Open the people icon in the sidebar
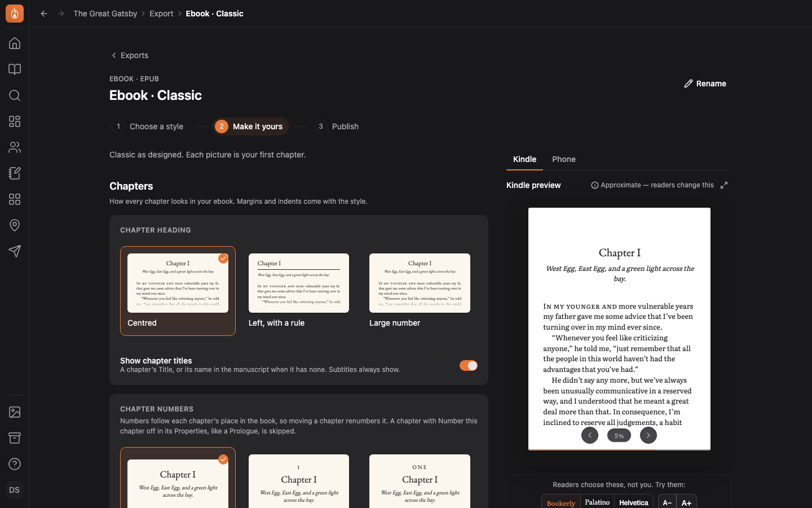Viewport: 812px width, 508px height. 15,147
